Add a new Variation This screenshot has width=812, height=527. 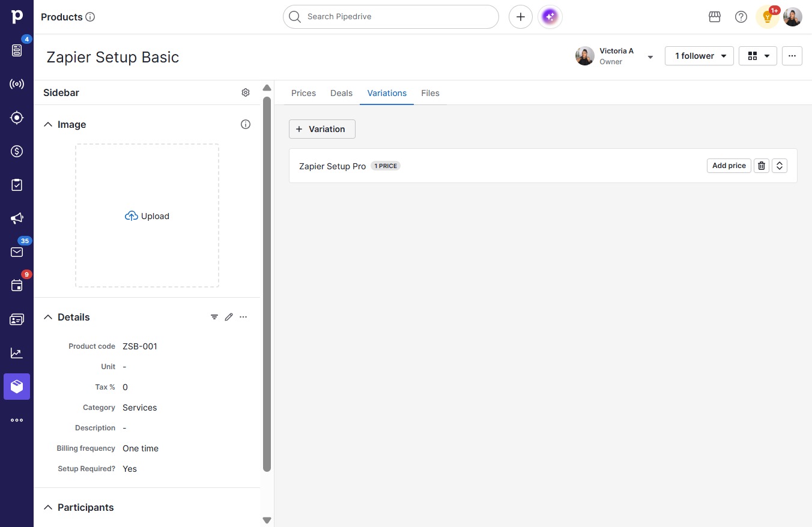[x=322, y=129]
